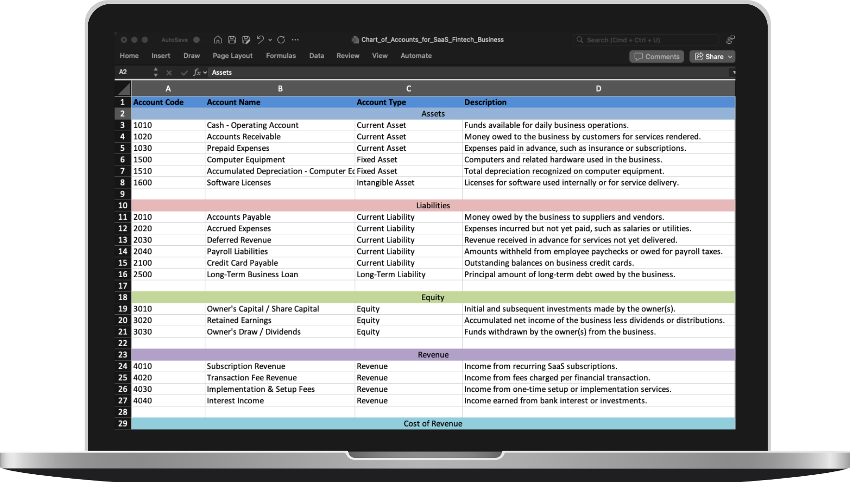This screenshot has height=482, width=868.
Task: Switch to the Page Layout tab
Action: coord(232,55)
